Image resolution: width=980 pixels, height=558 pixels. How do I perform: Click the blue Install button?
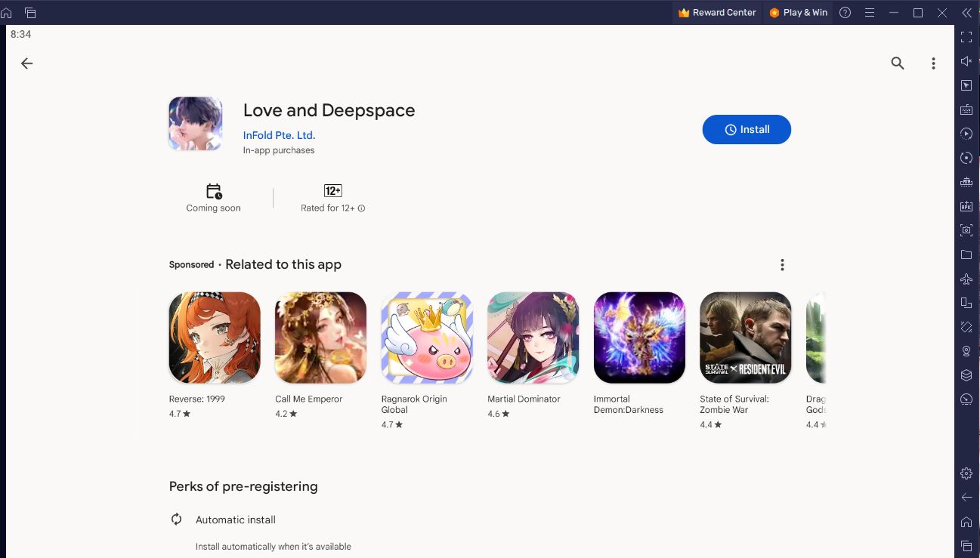[x=747, y=130]
